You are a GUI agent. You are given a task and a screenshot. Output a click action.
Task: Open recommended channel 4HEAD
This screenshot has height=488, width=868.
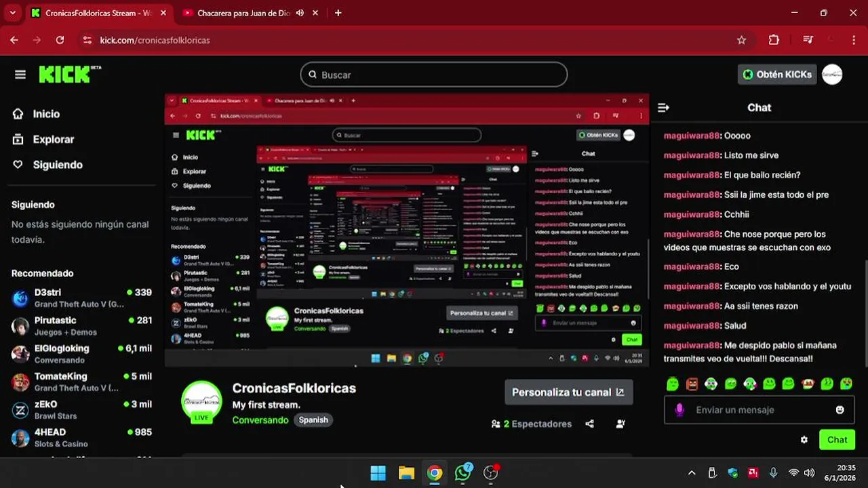point(81,437)
